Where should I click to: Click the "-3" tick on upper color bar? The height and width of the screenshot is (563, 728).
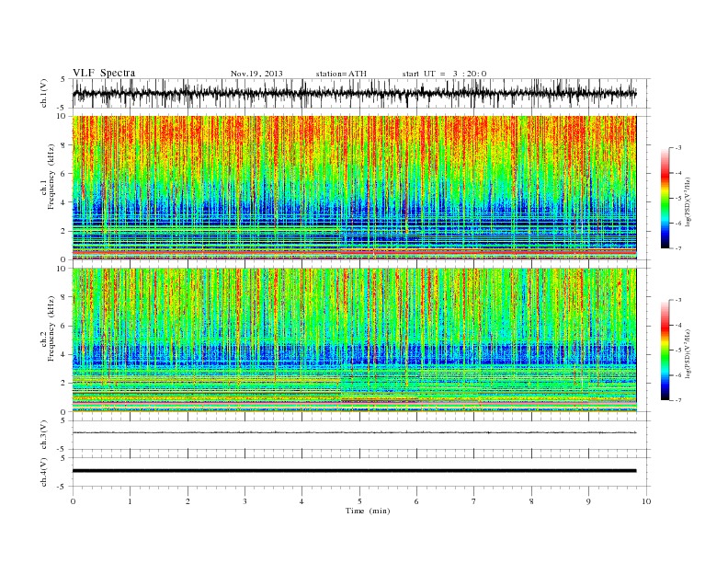677,148
